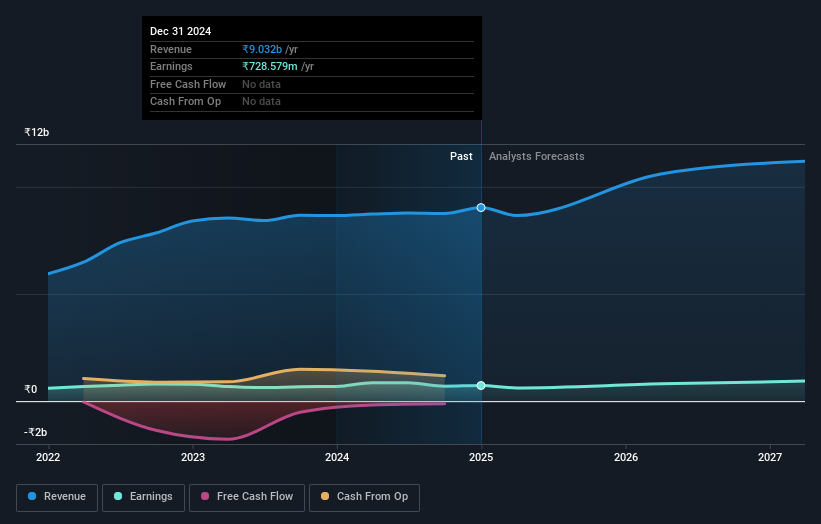Toggle the Earnings series legend button
This screenshot has height=524, width=821.
(143, 497)
